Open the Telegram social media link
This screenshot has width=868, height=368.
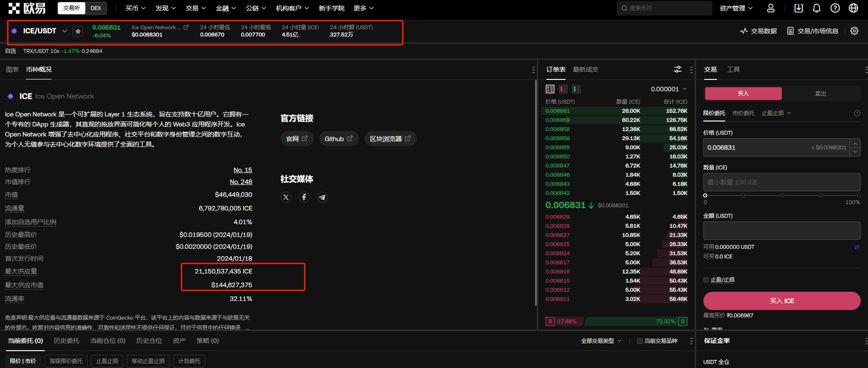[x=322, y=197]
